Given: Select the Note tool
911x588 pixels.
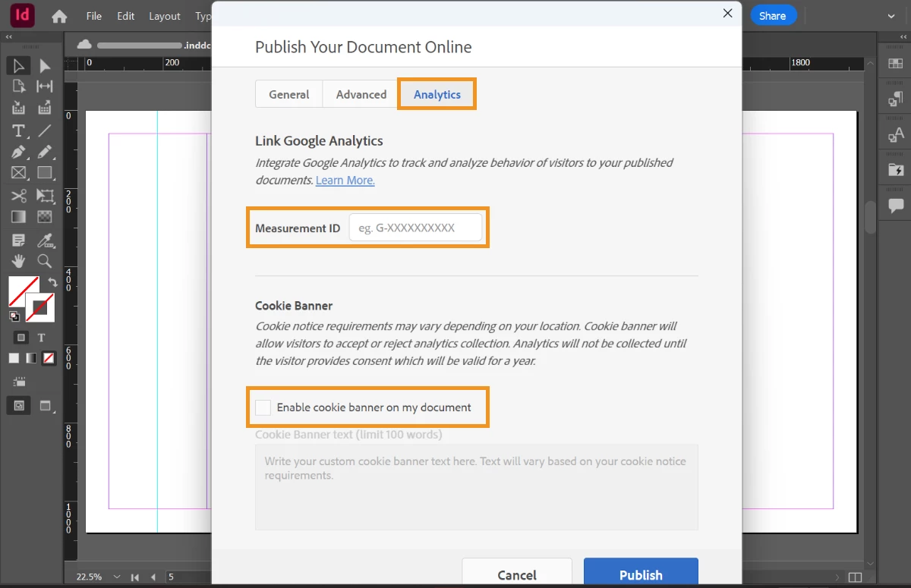Looking at the screenshot, I should click(x=19, y=241).
